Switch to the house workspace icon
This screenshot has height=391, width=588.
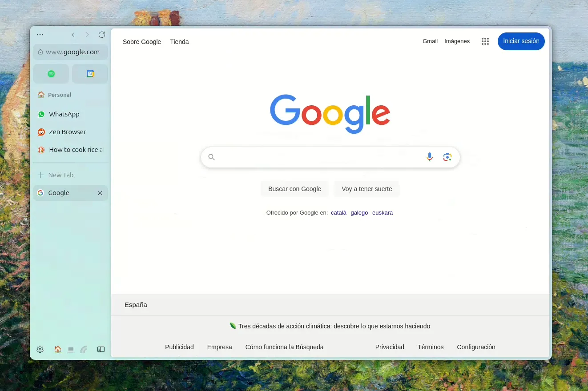(58, 349)
